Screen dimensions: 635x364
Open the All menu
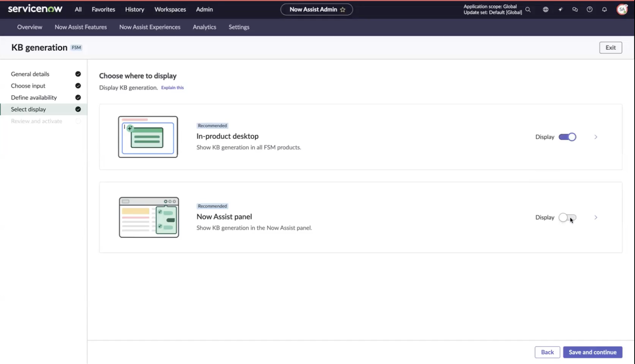click(78, 10)
